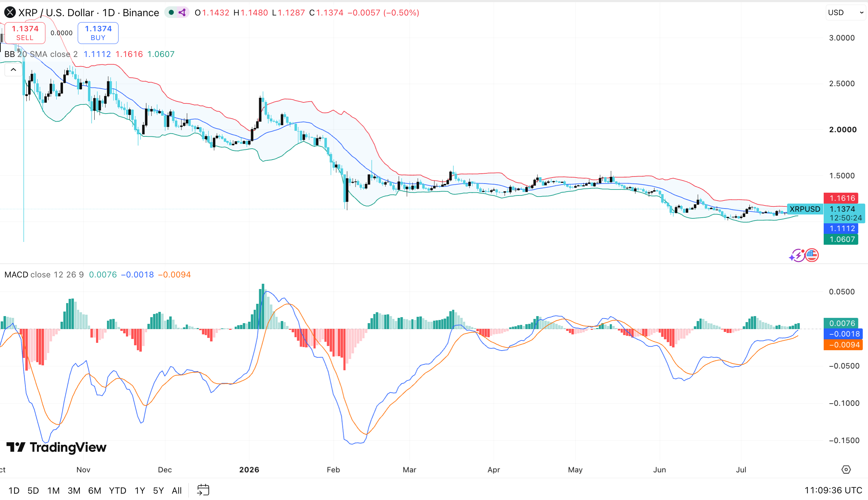Click the blue 1.1112 basis price label
Viewport: 868px width, 500px height.
[841, 228]
